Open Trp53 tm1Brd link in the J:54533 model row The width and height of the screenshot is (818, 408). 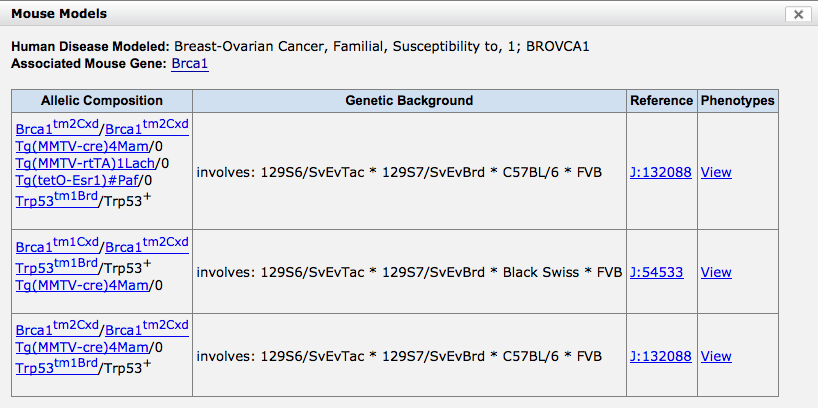[x=57, y=266]
